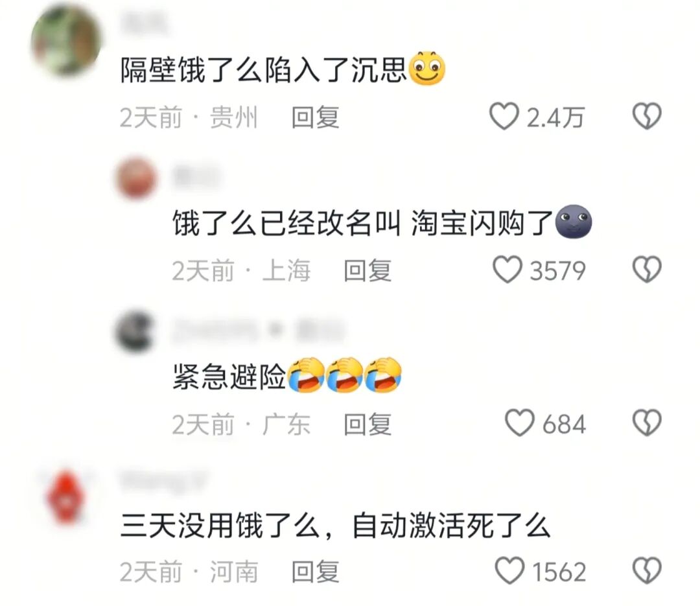Screen dimensions: 700x606
Task: Select comment text 隔壁饿了么陷入了沉思
Action: [x=263, y=70]
